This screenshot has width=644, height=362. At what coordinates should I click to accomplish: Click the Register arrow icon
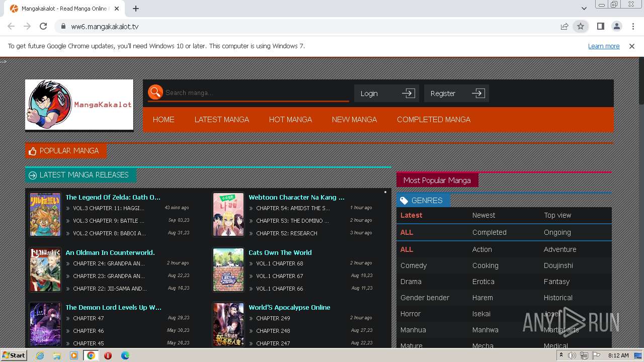478,94
